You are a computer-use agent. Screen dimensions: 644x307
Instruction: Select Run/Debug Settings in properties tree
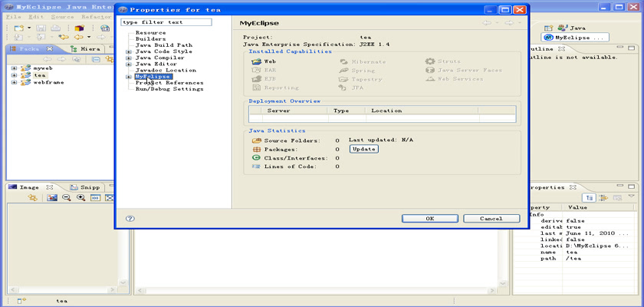(169, 89)
